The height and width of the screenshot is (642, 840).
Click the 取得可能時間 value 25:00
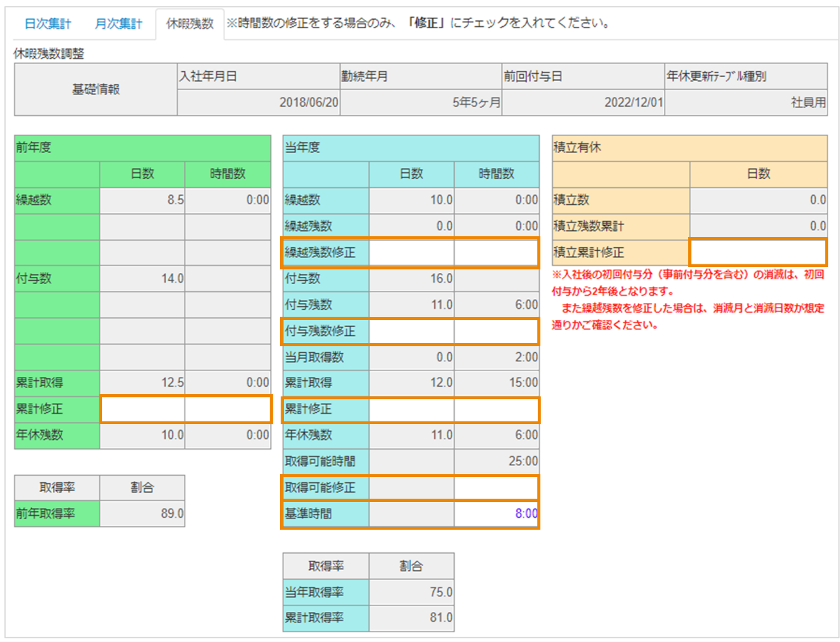[496, 461]
